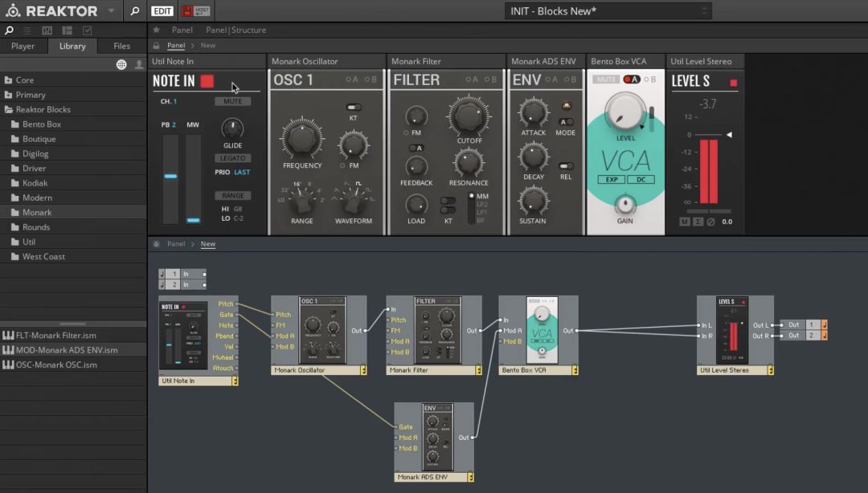The image size is (868, 493).
Task: Click the search magnifier in the top toolbar
Action: [x=134, y=10]
